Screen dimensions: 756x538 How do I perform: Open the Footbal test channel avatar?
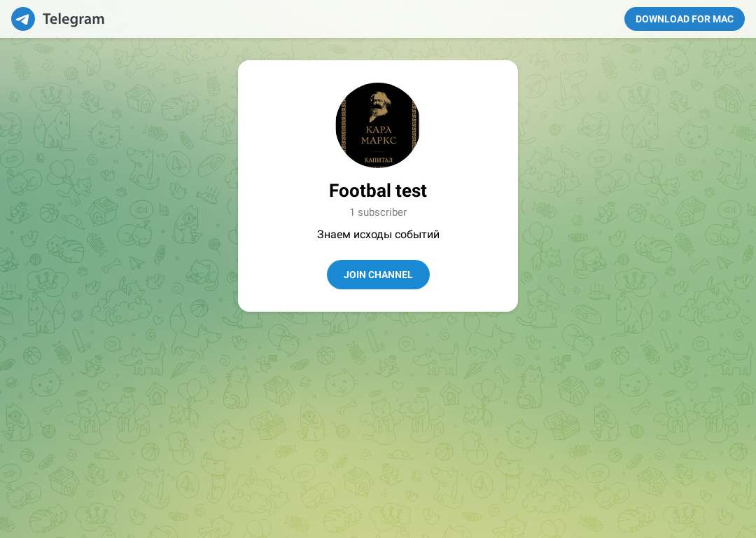(x=378, y=125)
